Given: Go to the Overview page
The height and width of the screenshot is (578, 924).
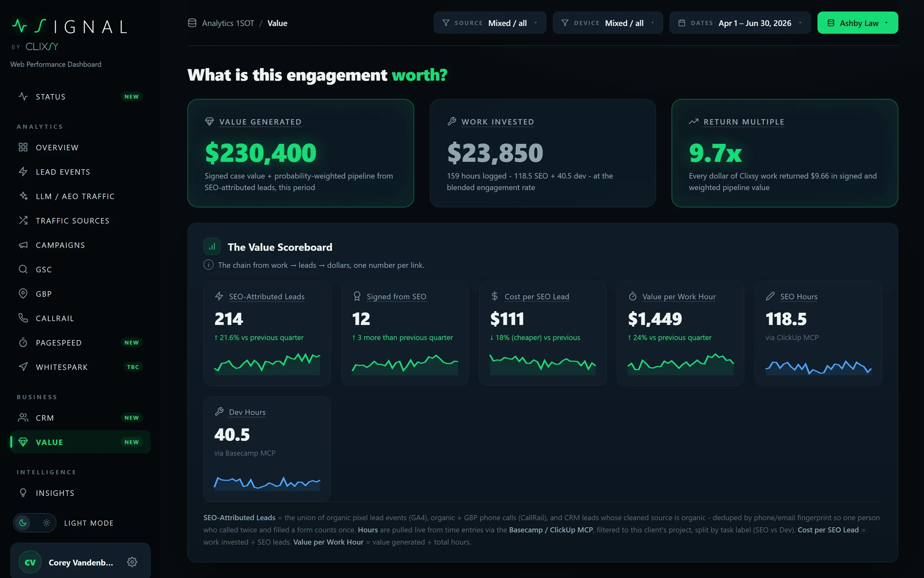Looking at the screenshot, I should tap(81, 147).
